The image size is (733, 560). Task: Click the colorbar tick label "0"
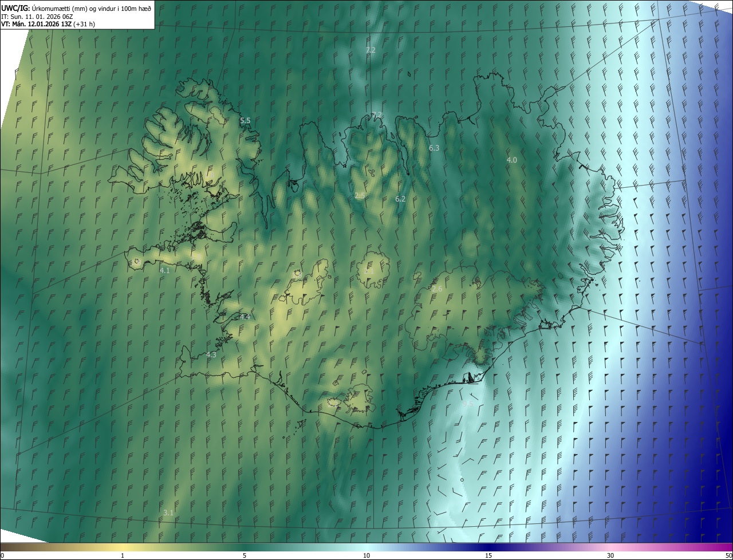tap(2, 555)
